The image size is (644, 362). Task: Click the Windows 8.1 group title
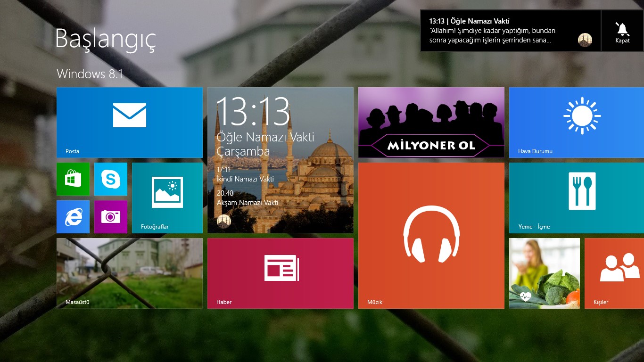click(90, 74)
